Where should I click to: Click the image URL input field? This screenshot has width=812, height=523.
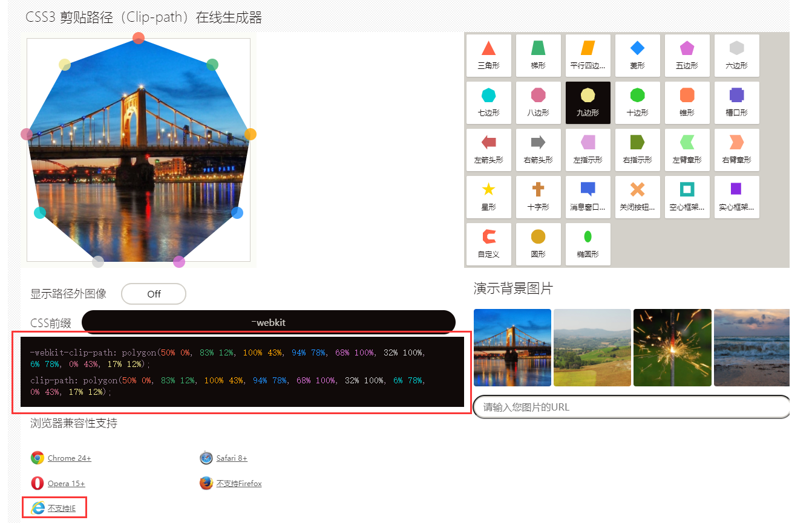point(631,407)
